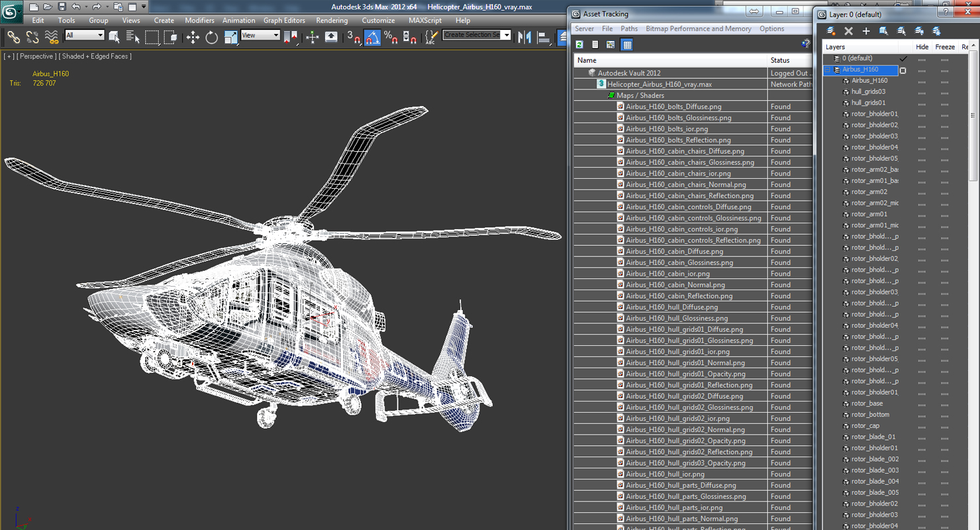This screenshot has height=530, width=980.
Task: Click the Delete Layer X icon
Action: click(848, 31)
